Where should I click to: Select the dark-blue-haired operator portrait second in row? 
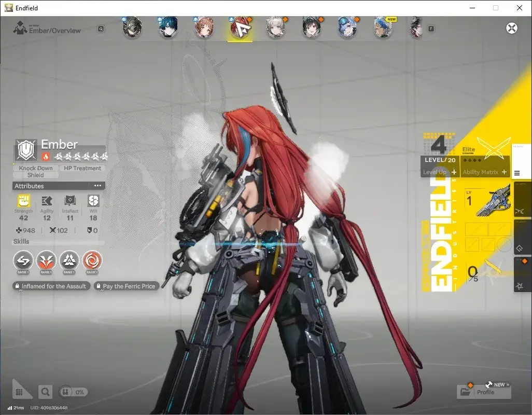pos(168,27)
